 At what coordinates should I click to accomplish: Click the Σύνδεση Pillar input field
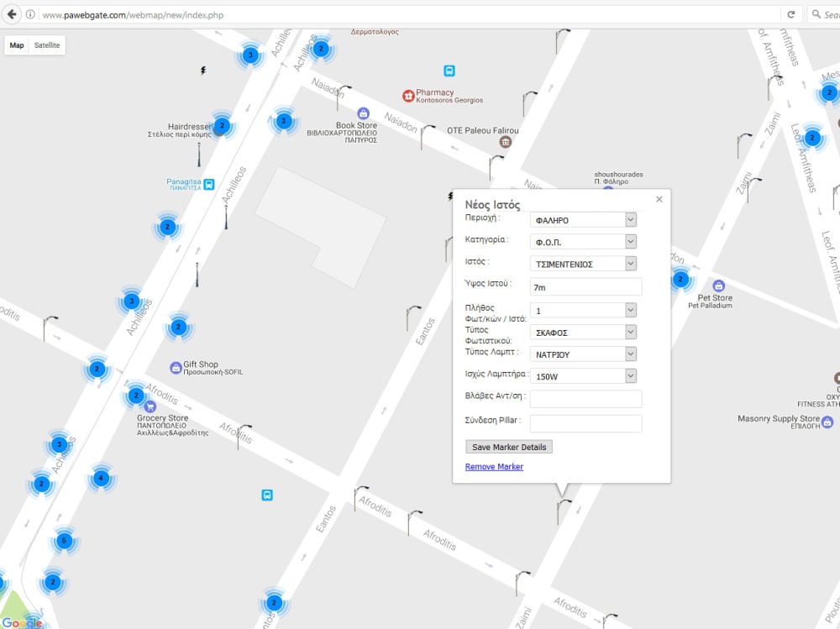(x=585, y=423)
